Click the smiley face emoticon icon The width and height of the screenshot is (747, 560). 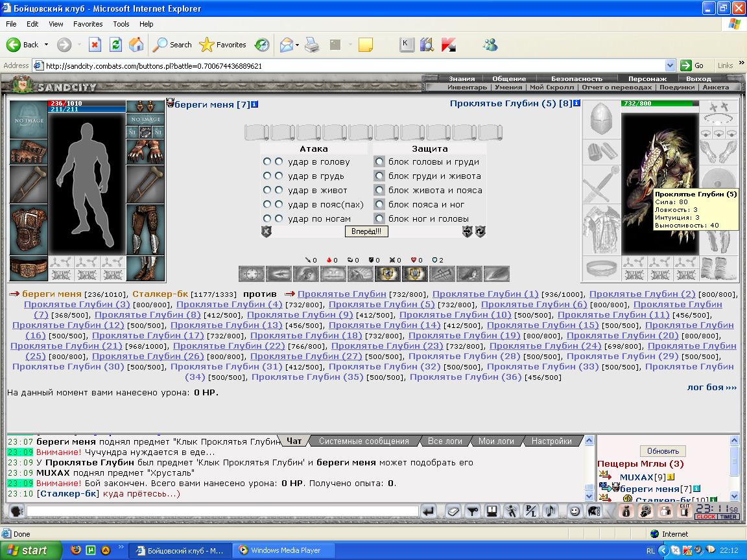pyautogui.click(x=575, y=511)
